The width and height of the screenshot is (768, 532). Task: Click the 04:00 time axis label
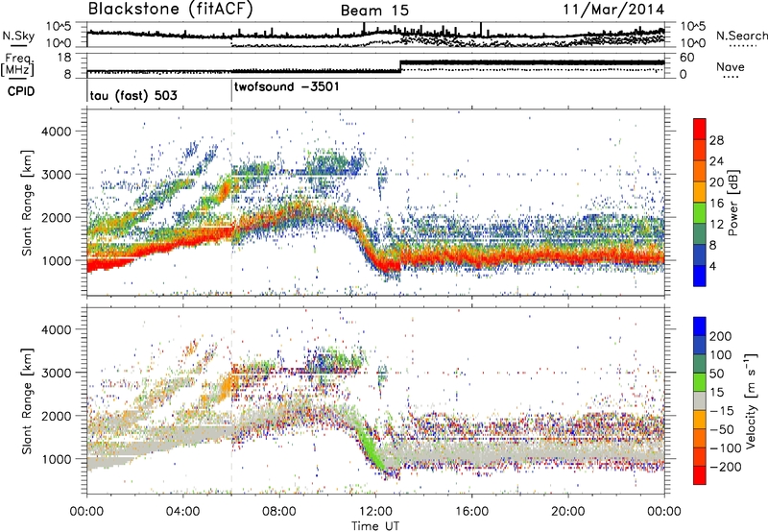pos(182,512)
